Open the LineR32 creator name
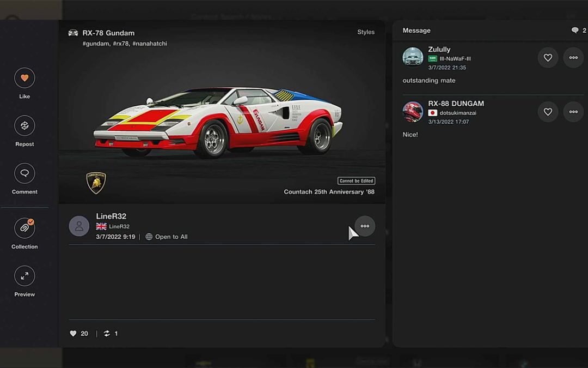This screenshot has width=588, height=368. pos(111,216)
